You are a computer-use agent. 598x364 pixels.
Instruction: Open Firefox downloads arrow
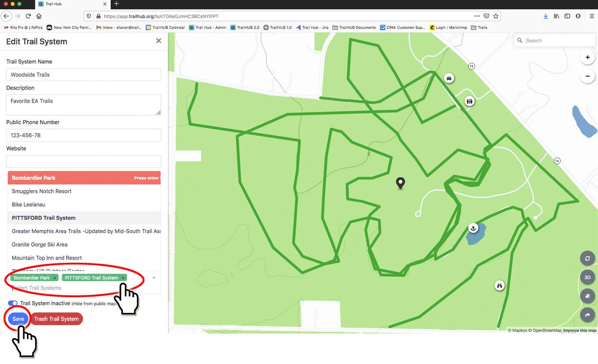click(546, 16)
